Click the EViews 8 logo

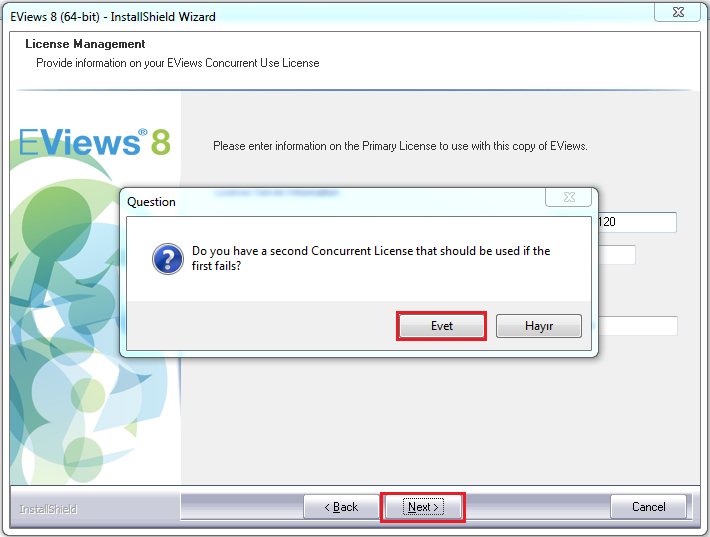tap(95, 142)
